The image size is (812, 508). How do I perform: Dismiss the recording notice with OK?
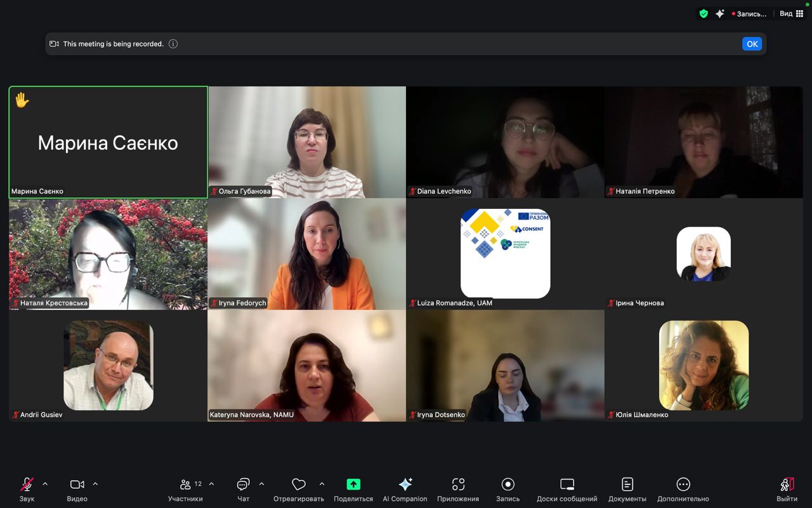pos(752,44)
